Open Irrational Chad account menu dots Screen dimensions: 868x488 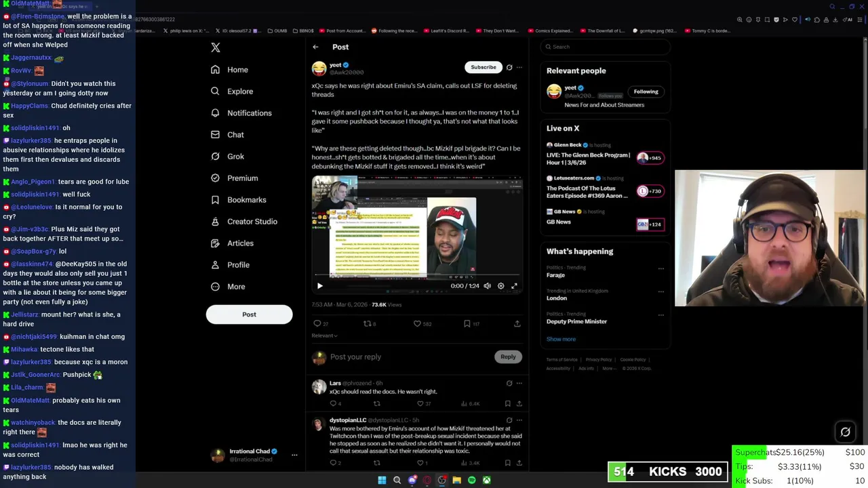pos(294,455)
